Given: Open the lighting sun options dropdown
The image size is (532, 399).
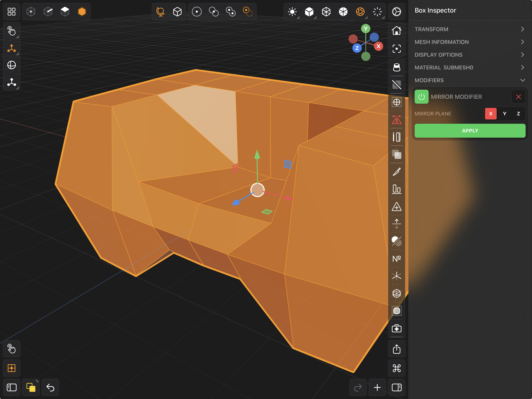Looking at the screenshot, I should click(x=292, y=12).
